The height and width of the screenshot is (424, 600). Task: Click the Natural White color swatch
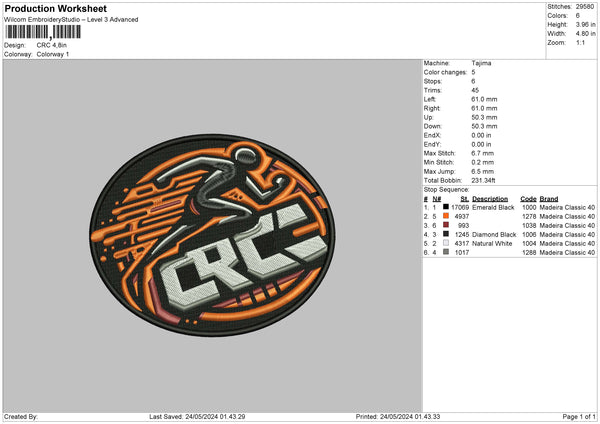click(x=446, y=243)
